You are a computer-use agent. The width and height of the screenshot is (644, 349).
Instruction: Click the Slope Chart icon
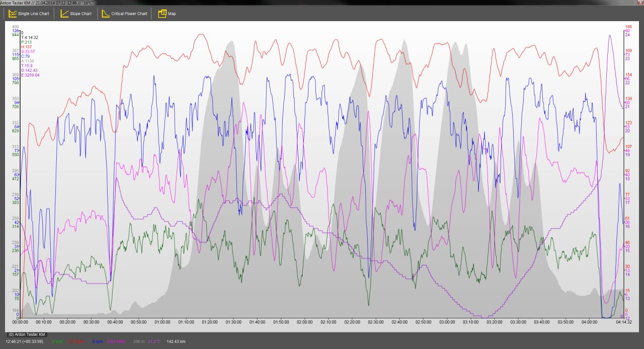(x=64, y=14)
